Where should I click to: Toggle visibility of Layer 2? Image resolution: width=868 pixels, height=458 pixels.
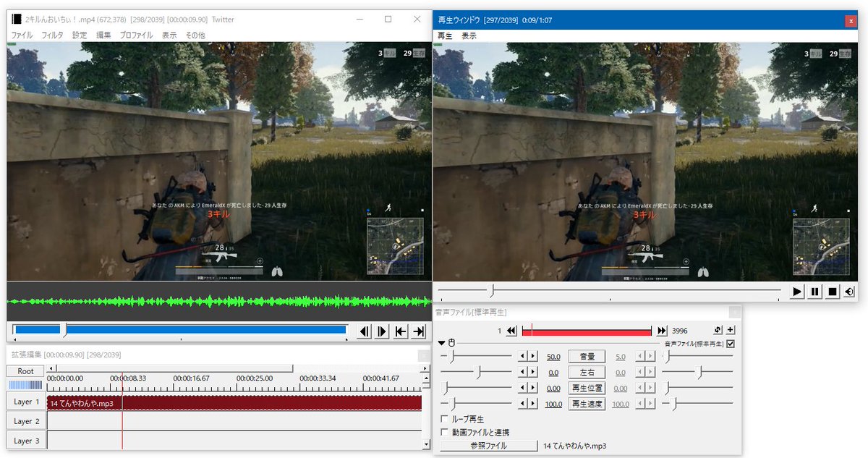tap(26, 421)
